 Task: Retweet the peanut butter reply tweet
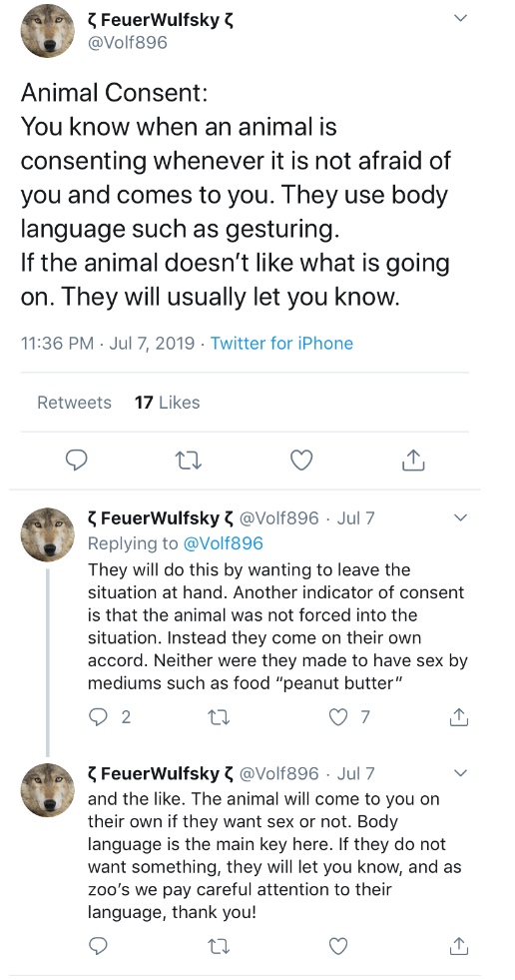[218, 717]
